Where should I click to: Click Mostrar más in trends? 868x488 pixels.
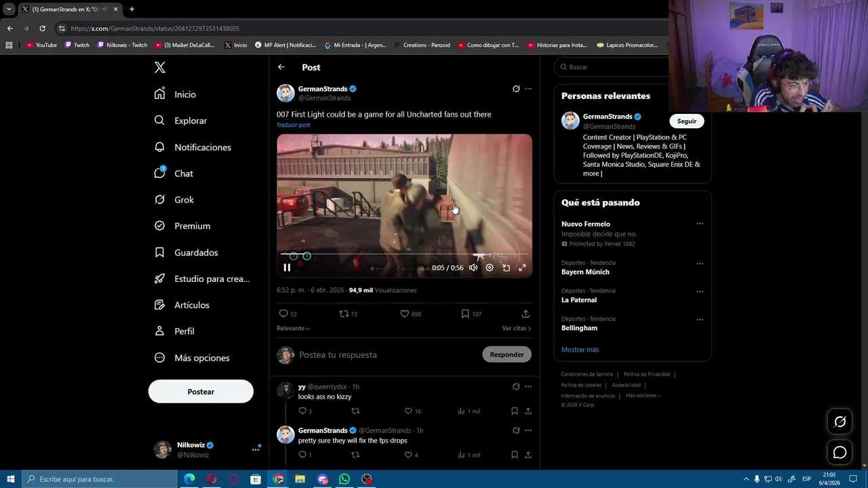pyautogui.click(x=580, y=350)
